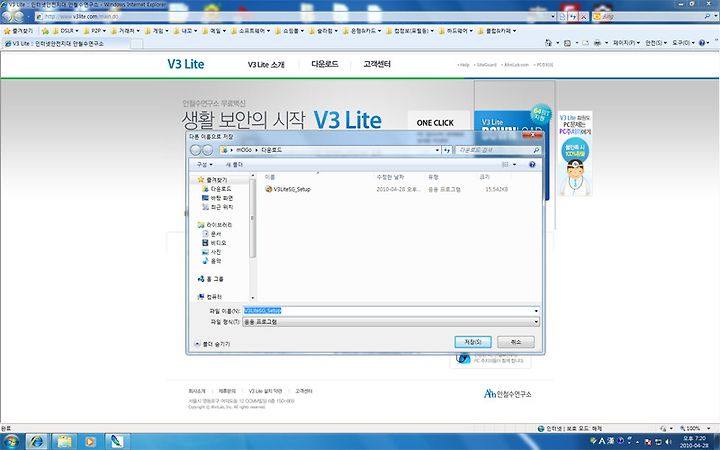Open the 하드웨어 favorites folder
This screenshot has width=720, height=450.
[x=456, y=31]
